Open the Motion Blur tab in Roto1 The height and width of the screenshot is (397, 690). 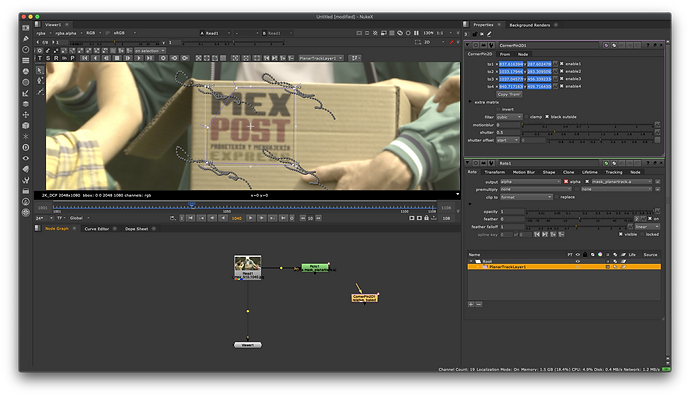[x=524, y=172]
